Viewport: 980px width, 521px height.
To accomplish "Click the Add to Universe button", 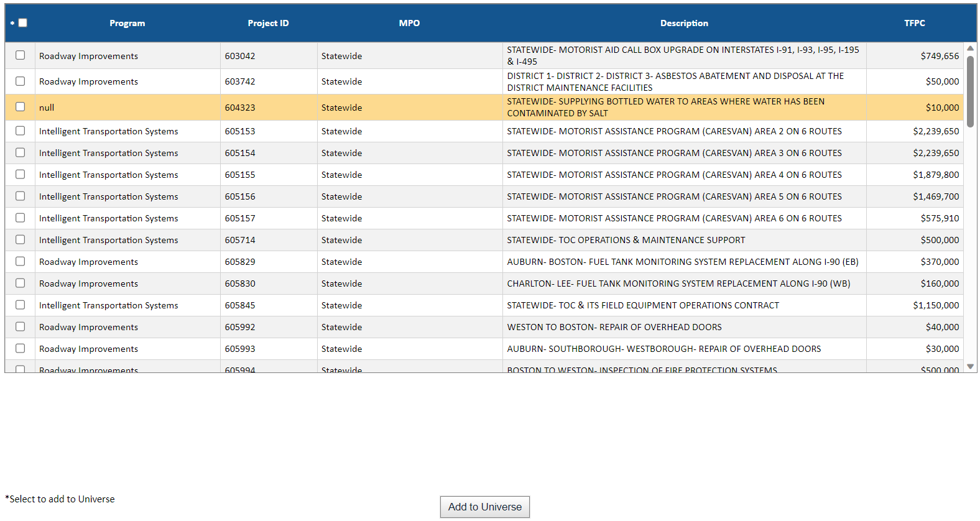I will coord(484,507).
